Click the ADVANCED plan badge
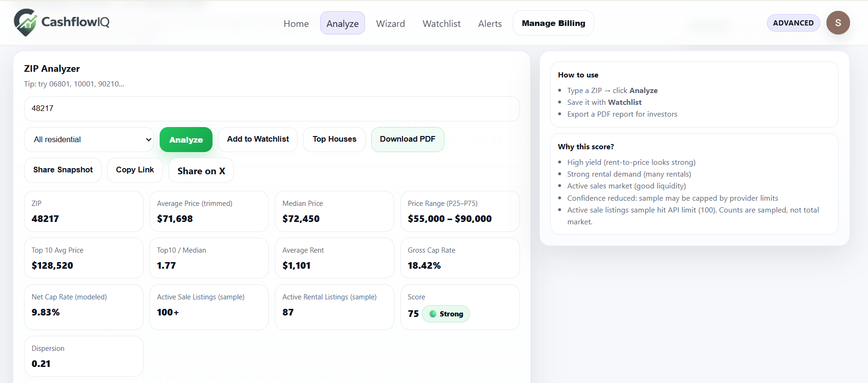This screenshot has width=868, height=383. coord(793,23)
